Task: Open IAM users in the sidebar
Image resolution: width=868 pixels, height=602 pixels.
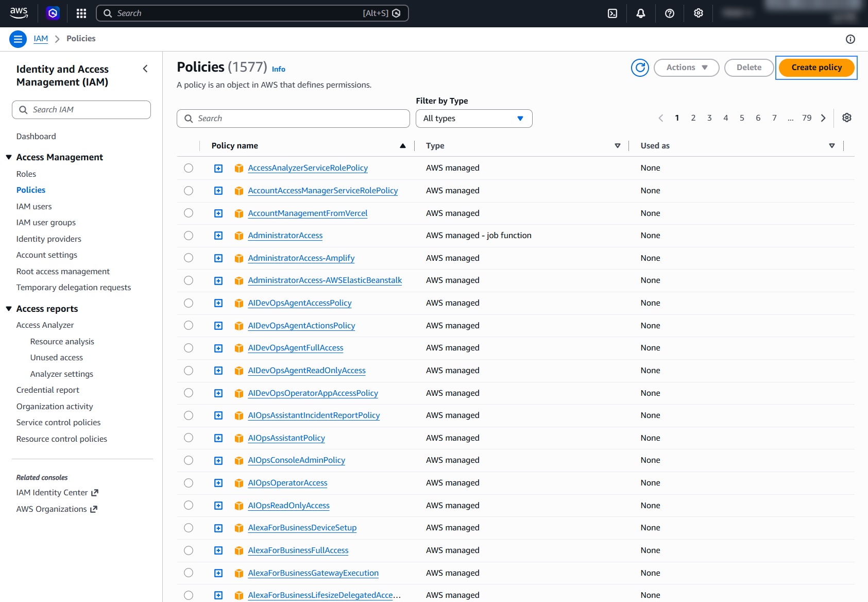Action: pyautogui.click(x=34, y=207)
